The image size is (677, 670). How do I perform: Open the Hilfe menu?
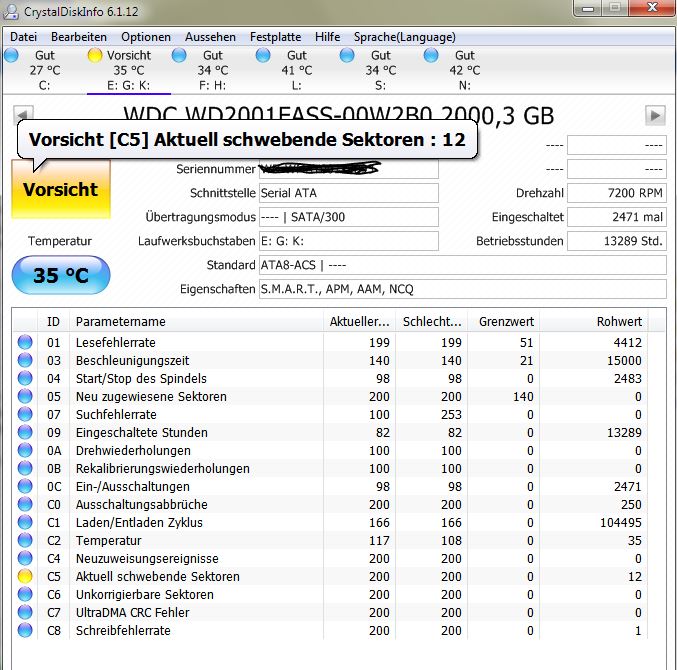327,37
